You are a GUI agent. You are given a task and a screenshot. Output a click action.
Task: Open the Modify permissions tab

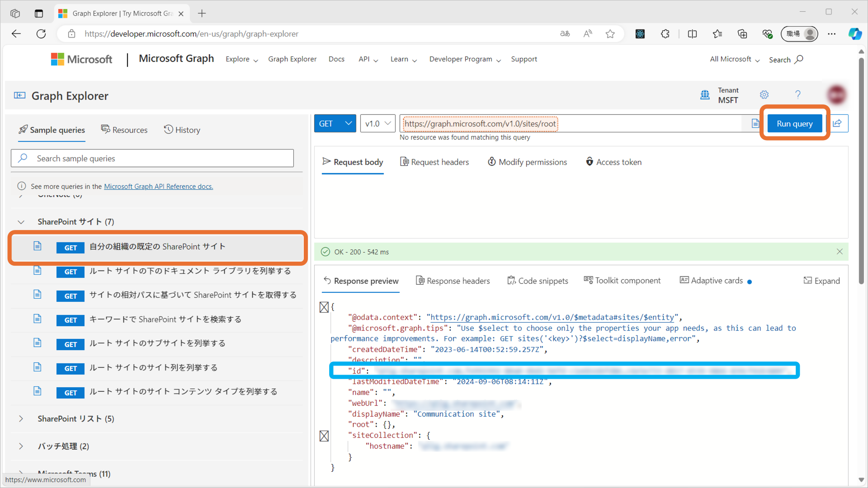click(527, 162)
